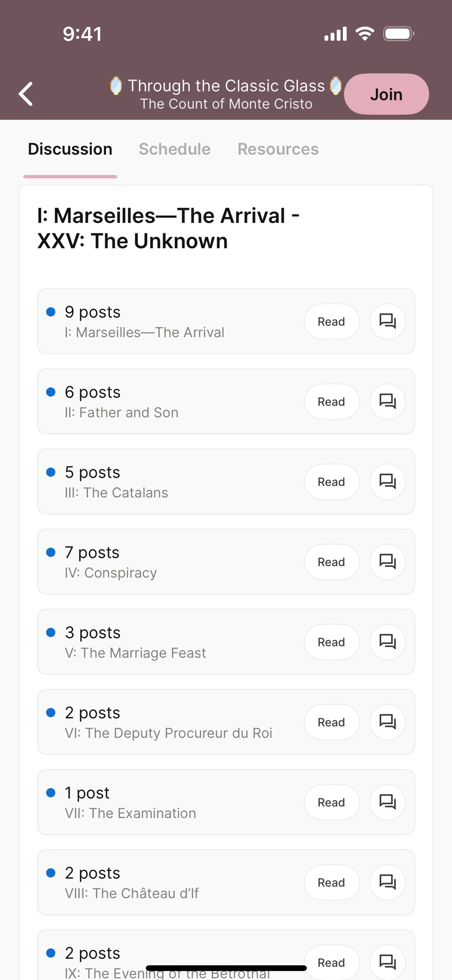The width and height of the screenshot is (452, 980).
Task: Open comments for IV: Conspiracy
Action: tap(387, 562)
